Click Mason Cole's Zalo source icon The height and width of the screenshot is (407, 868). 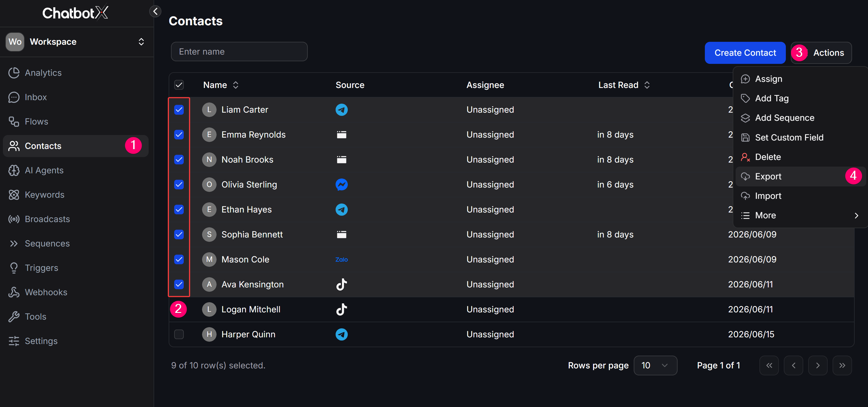click(341, 260)
